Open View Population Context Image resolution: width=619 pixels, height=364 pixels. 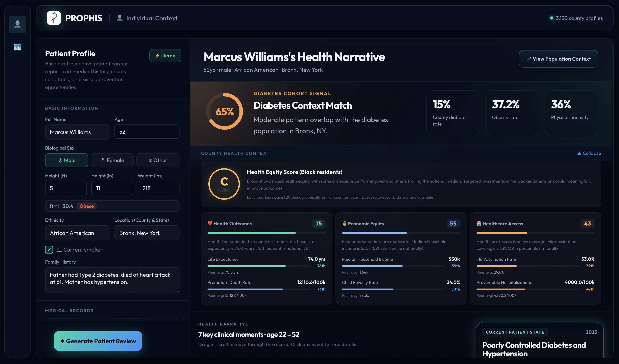pos(558,59)
